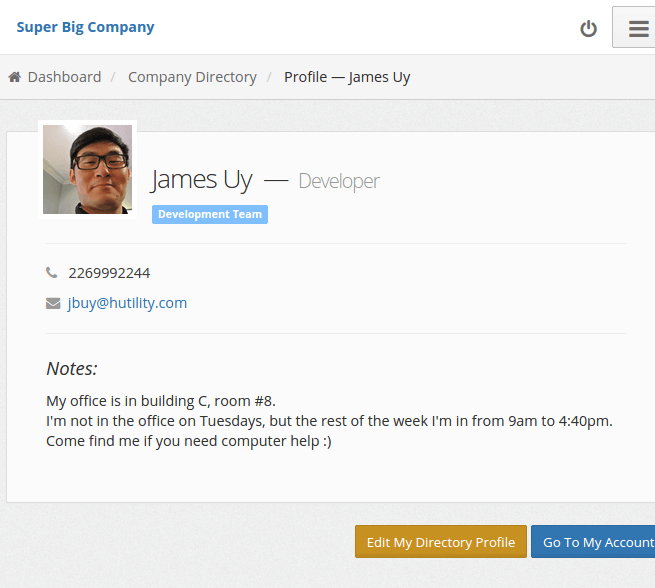Open jbuy@hutility.com email link

(127, 303)
